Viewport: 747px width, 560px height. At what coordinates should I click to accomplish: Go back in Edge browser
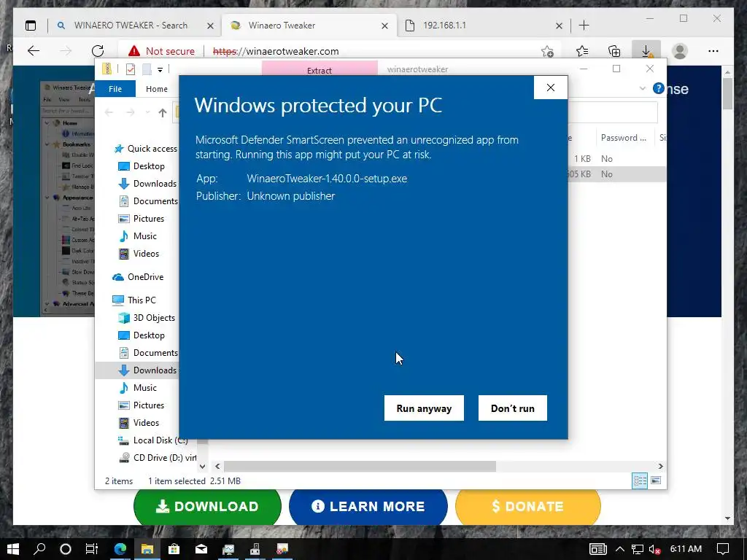[34, 51]
